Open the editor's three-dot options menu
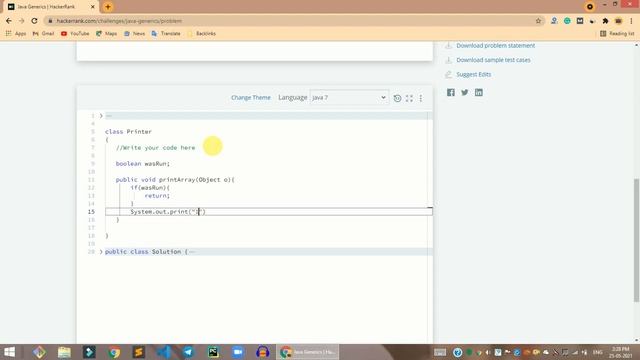Screen dimensions: 640x360 tap(421, 98)
